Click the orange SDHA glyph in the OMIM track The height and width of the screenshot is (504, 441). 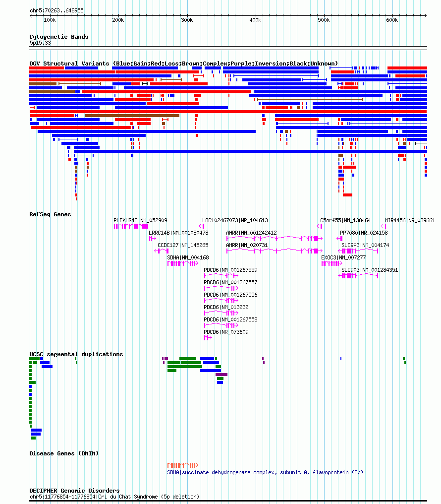(x=183, y=465)
